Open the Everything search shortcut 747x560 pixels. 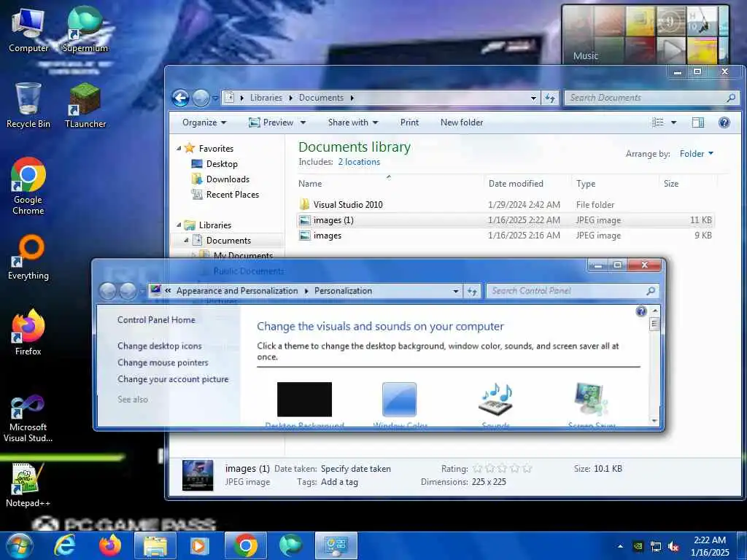pos(28,257)
